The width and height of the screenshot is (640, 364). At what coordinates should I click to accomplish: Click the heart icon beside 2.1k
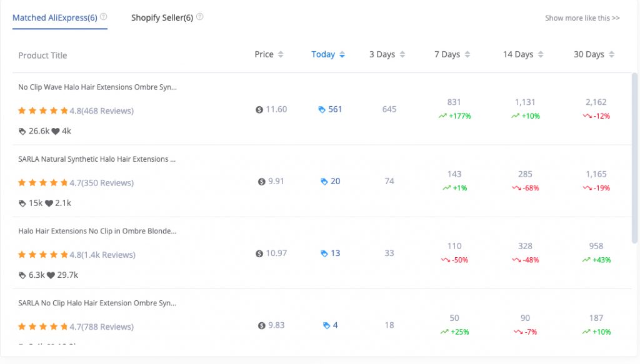pos(49,203)
